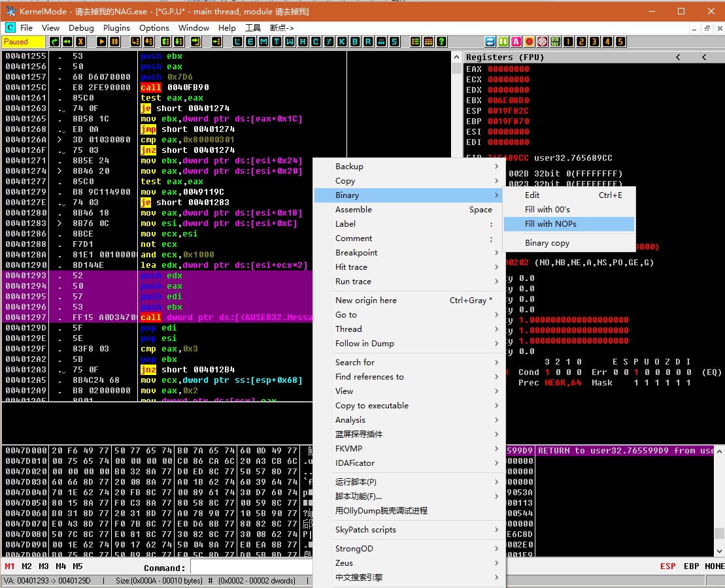Click the disassembly pane scroll-up arrow

456,57
